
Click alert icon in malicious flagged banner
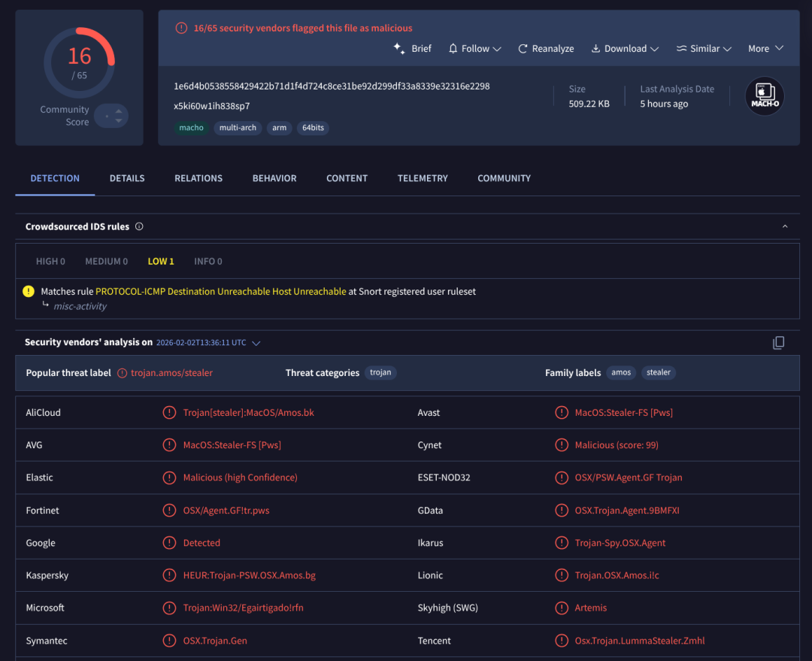coord(181,28)
